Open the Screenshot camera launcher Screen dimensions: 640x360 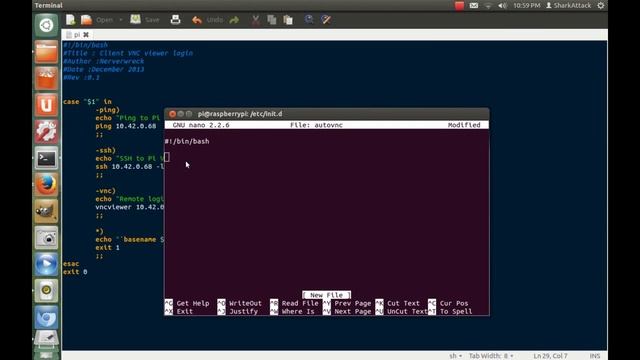(46, 238)
